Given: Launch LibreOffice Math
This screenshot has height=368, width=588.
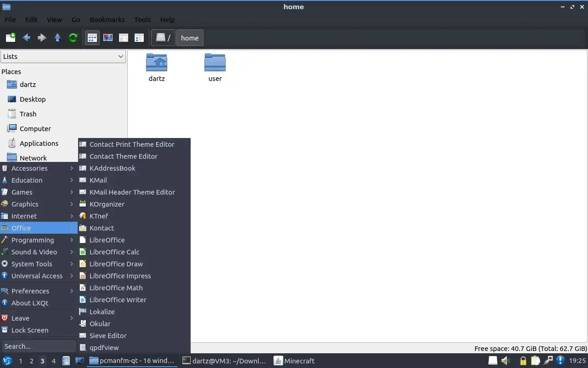Looking at the screenshot, I should point(134,288).
